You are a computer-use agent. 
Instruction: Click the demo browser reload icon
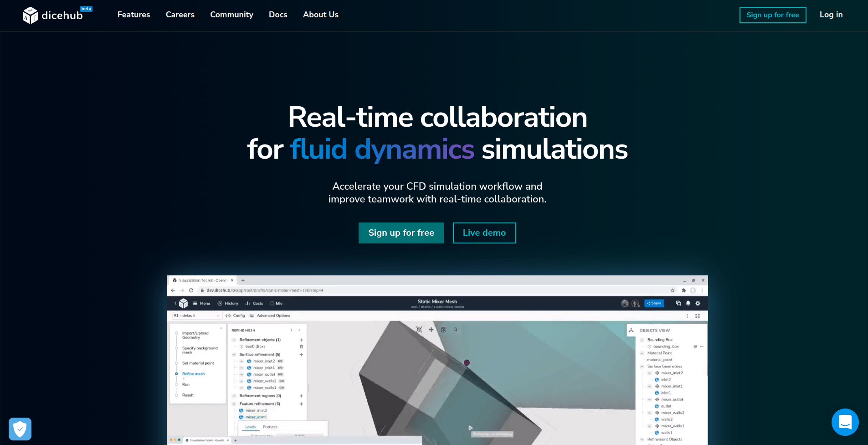point(191,290)
